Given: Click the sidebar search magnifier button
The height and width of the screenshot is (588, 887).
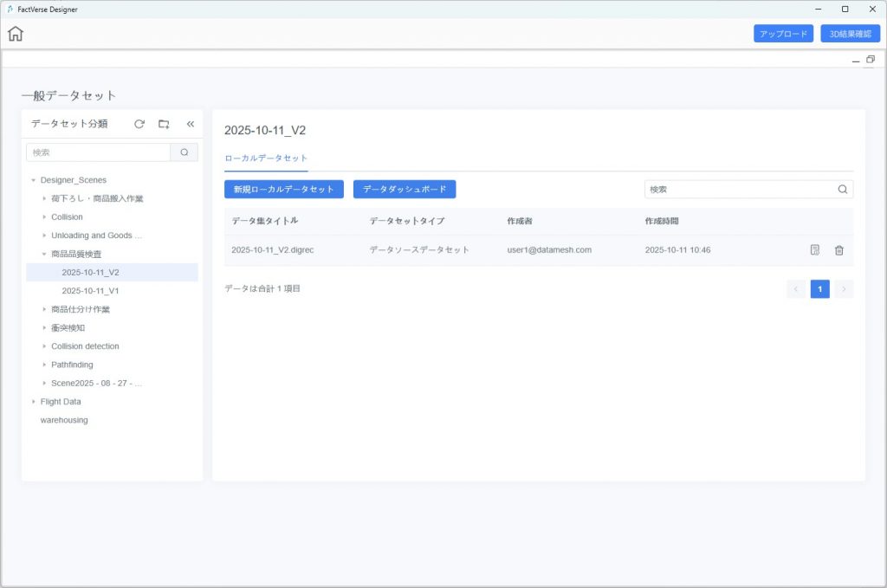Looking at the screenshot, I should (x=185, y=152).
